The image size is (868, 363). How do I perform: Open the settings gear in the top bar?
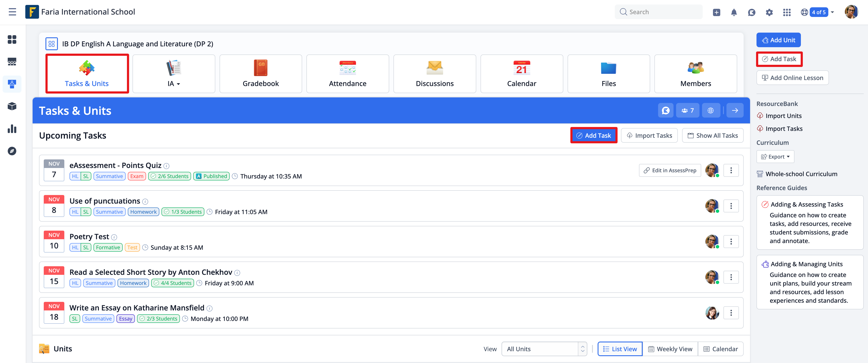click(769, 12)
